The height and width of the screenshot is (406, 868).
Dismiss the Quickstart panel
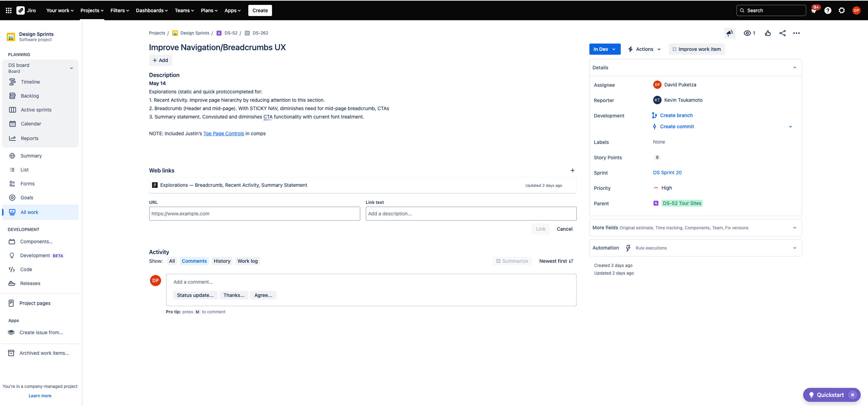[853, 395]
